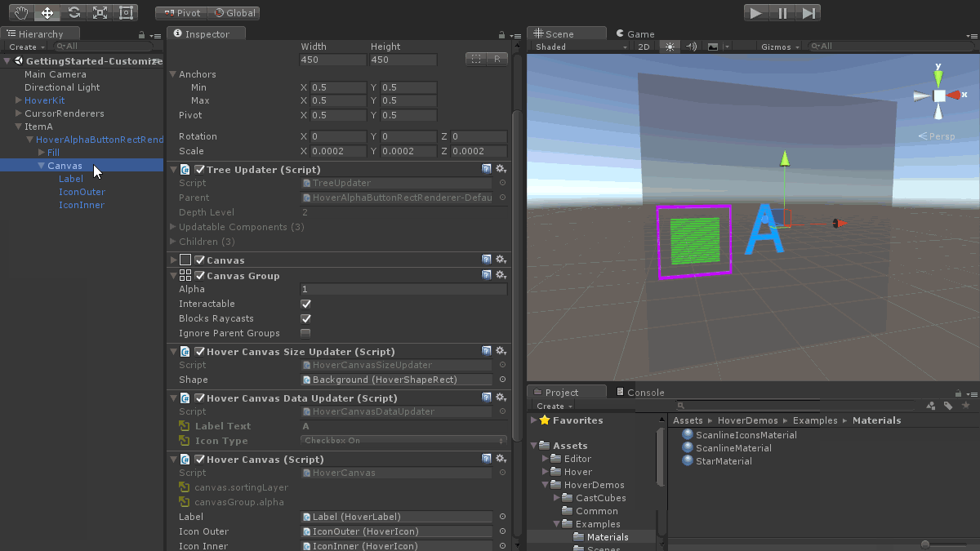The image size is (980, 551).
Task: Open the Shaded draw mode dropdown
Action: 580,47
